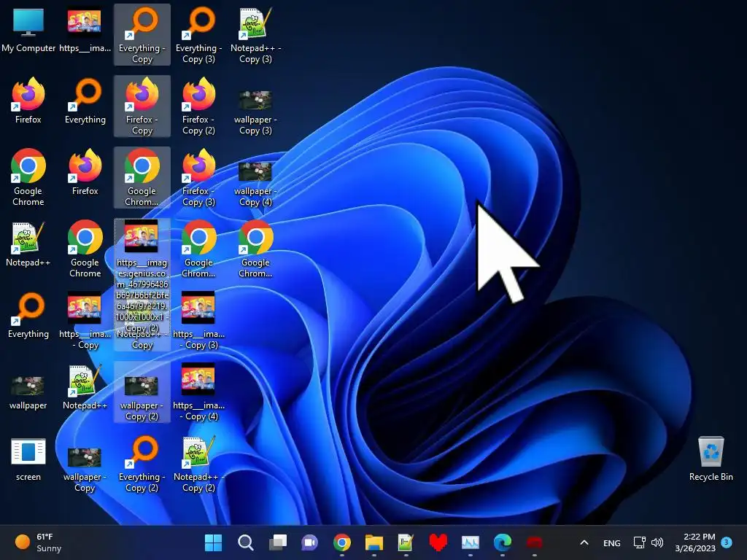
Task: Select the 'wallpaper - Copy' image file
Action: 85,469
